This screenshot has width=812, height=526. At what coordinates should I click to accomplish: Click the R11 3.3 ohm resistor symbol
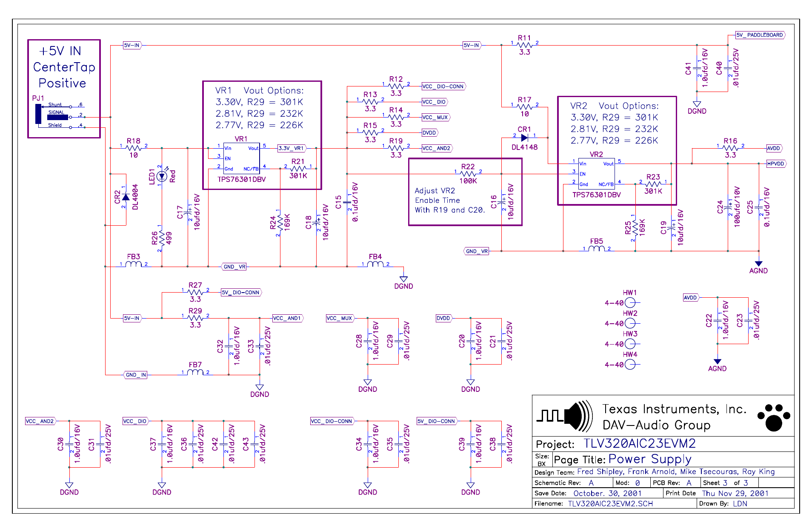click(x=525, y=45)
